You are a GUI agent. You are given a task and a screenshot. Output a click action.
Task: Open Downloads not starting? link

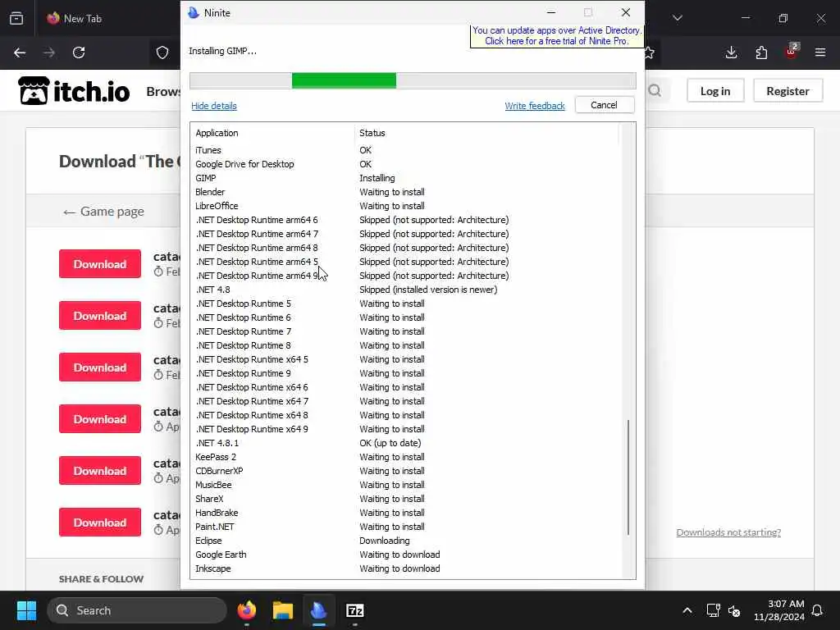coord(728,532)
